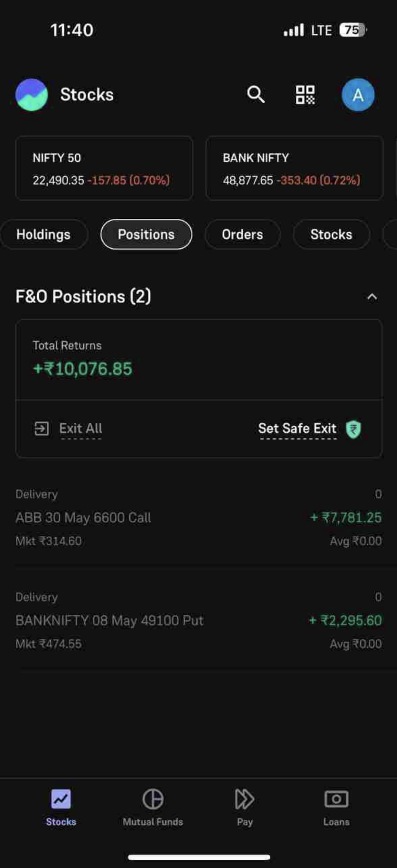Switch to the Holdings tab

(43, 234)
